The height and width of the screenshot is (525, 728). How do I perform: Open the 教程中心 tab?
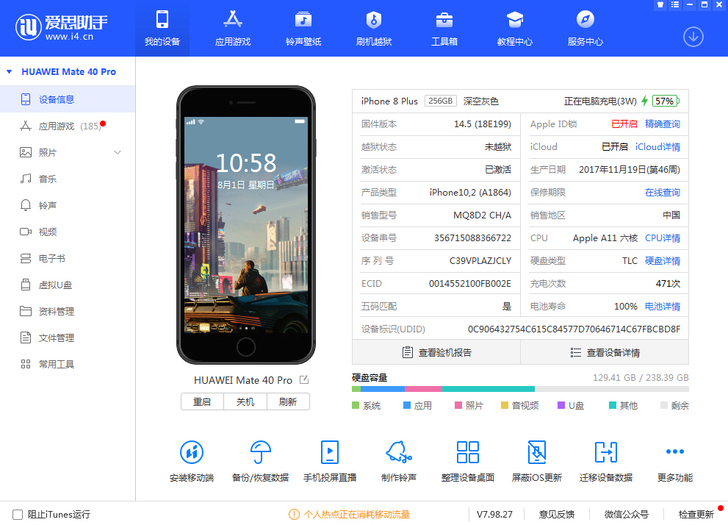[x=515, y=28]
